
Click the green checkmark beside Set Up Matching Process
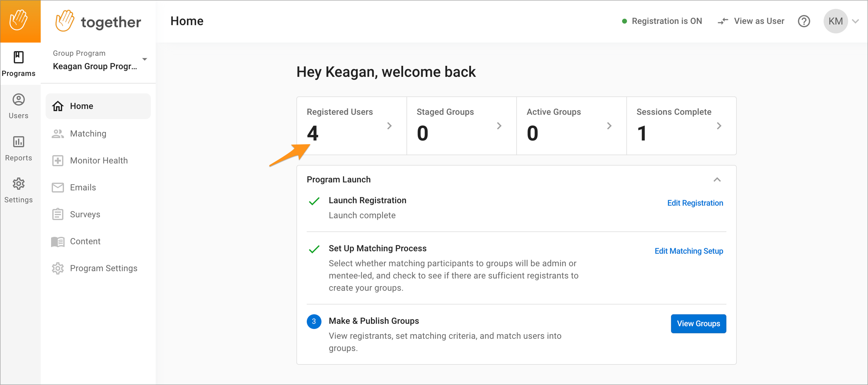point(314,249)
